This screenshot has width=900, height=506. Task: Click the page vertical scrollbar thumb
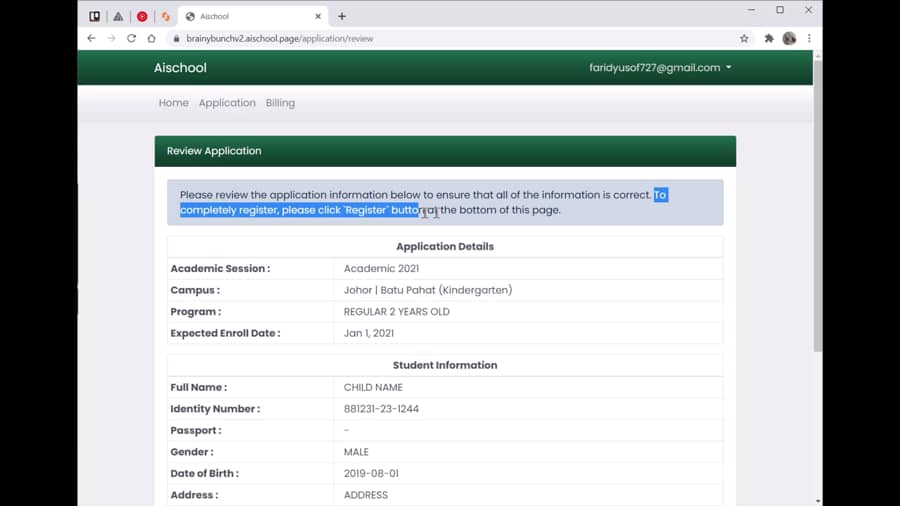pos(817,200)
